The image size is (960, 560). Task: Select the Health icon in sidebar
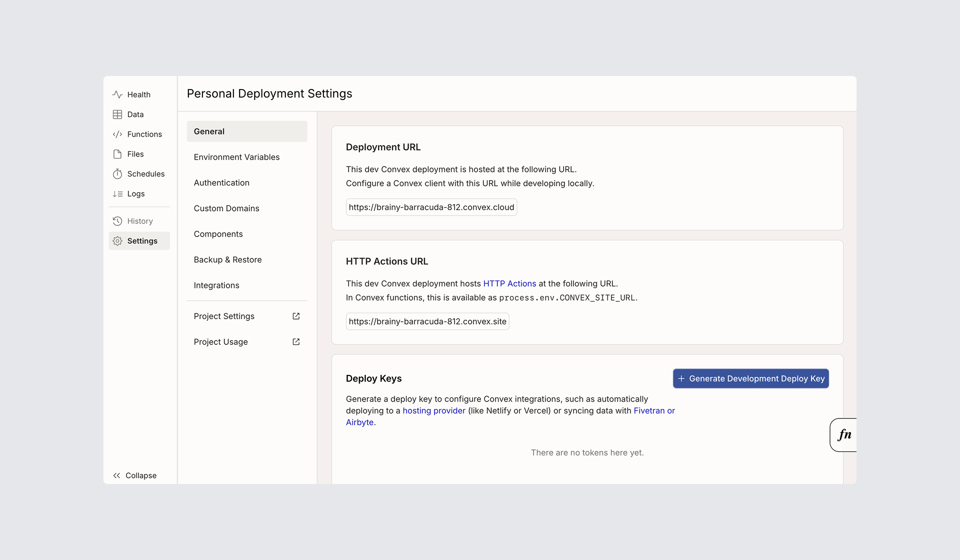pyautogui.click(x=117, y=94)
